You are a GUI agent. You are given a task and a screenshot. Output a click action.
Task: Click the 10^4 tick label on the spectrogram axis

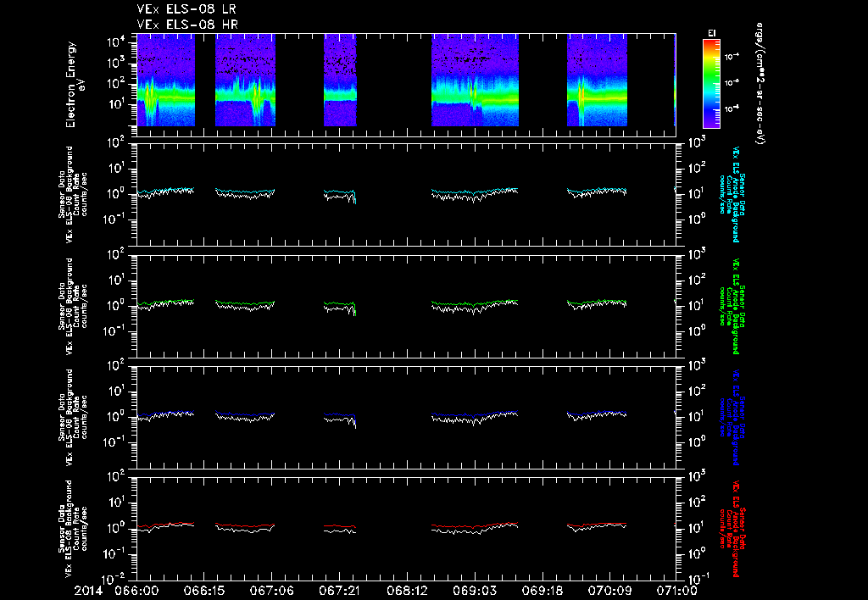pyautogui.click(x=117, y=42)
